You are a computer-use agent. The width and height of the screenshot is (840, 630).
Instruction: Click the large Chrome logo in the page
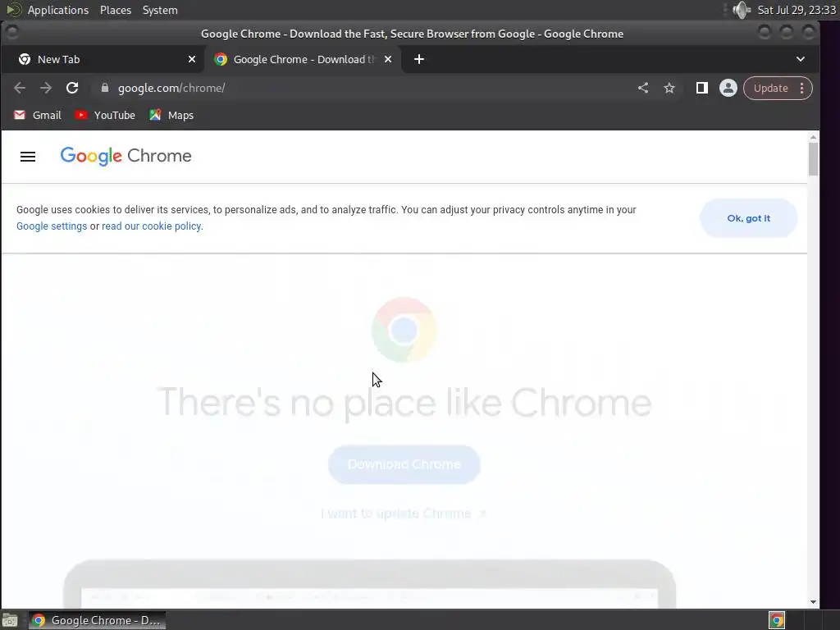(x=404, y=330)
